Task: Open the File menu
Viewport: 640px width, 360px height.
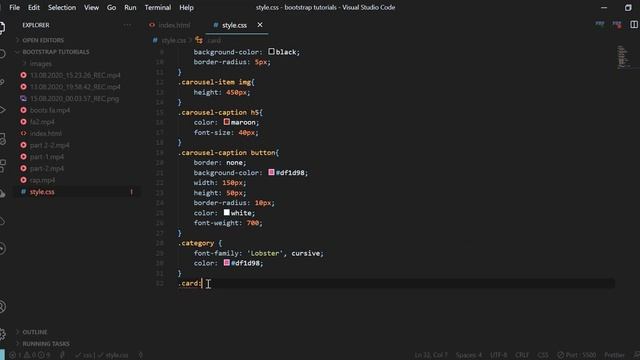Action: pos(14,7)
